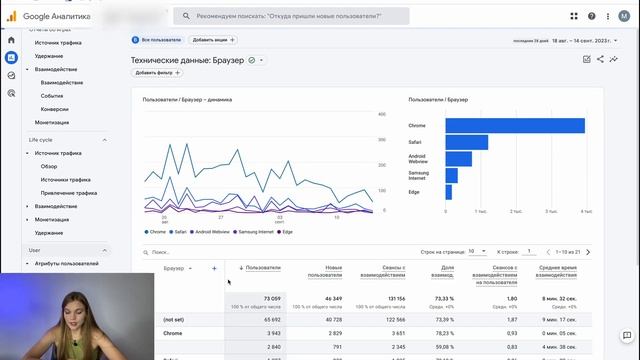Click the Все пользователи segment chip
The image size is (640, 360).
click(157, 40)
